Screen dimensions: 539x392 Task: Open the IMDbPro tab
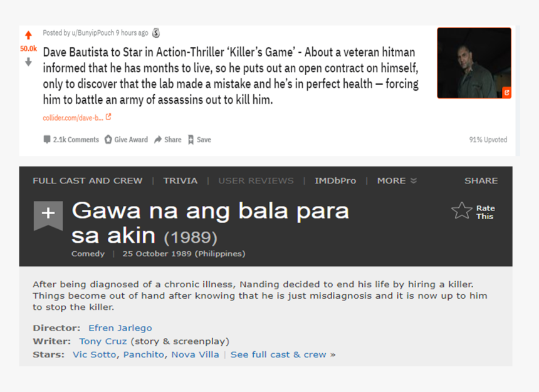tap(335, 181)
